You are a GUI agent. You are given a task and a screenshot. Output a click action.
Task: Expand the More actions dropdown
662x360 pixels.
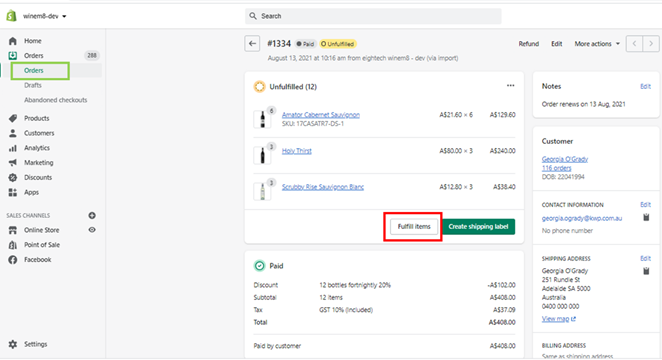(597, 44)
